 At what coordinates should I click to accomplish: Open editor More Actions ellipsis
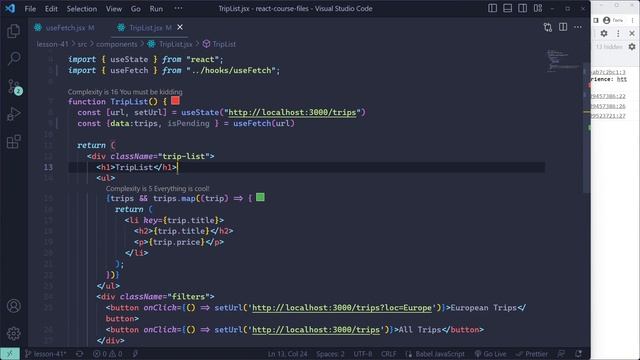pyautogui.click(x=578, y=27)
